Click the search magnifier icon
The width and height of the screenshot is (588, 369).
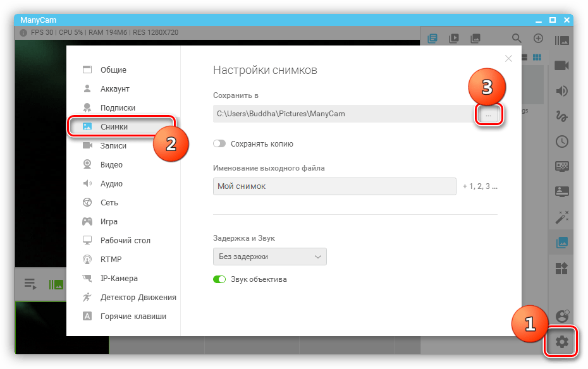(517, 39)
